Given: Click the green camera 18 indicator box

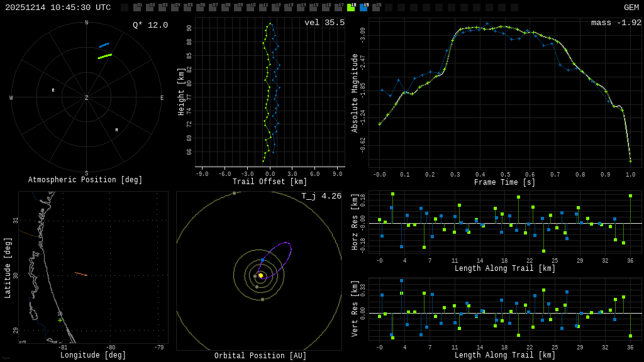Looking at the screenshot, I should click(351, 8).
